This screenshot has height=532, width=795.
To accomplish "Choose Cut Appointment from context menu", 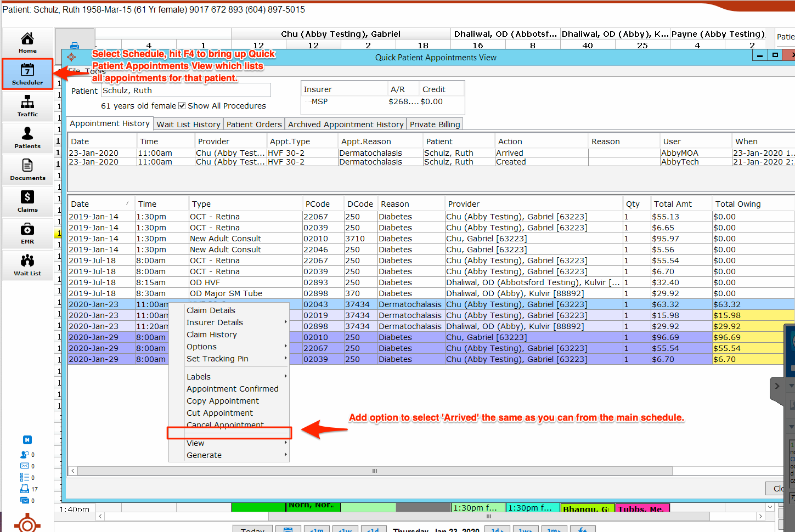I will pyautogui.click(x=219, y=413).
